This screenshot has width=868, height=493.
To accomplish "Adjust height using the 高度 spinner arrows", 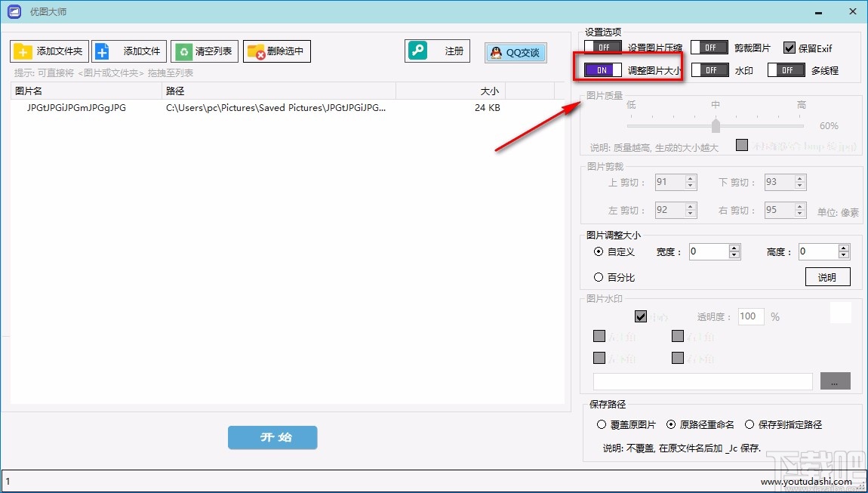I will point(844,251).
